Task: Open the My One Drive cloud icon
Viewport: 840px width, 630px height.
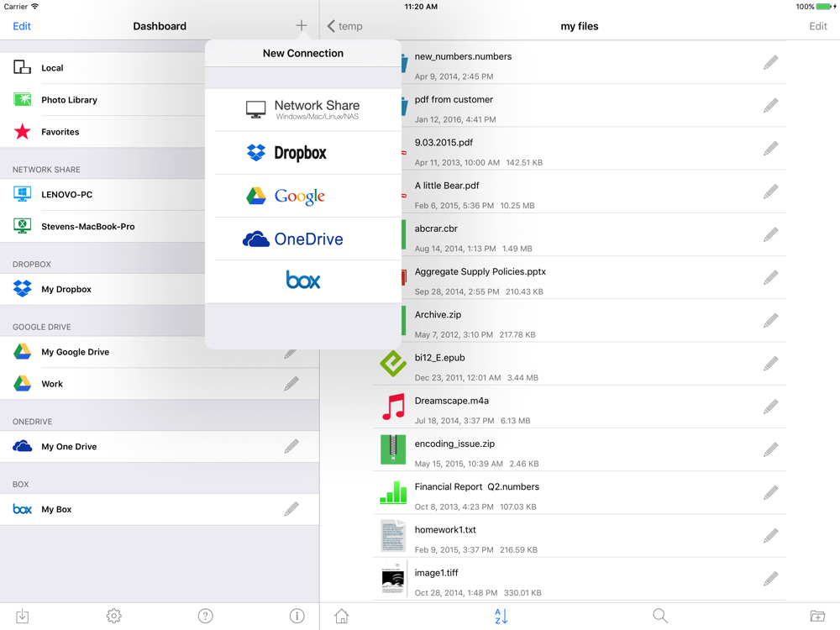Action: (22, 446)
